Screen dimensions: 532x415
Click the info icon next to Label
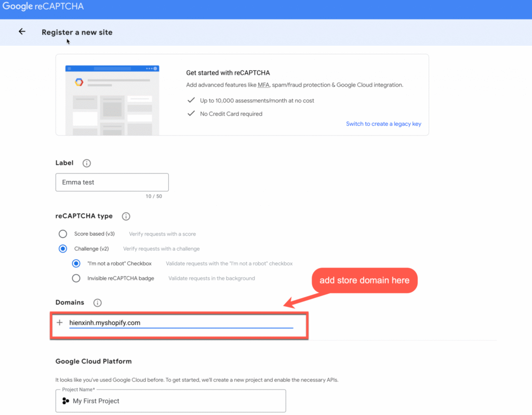(87, 163)
